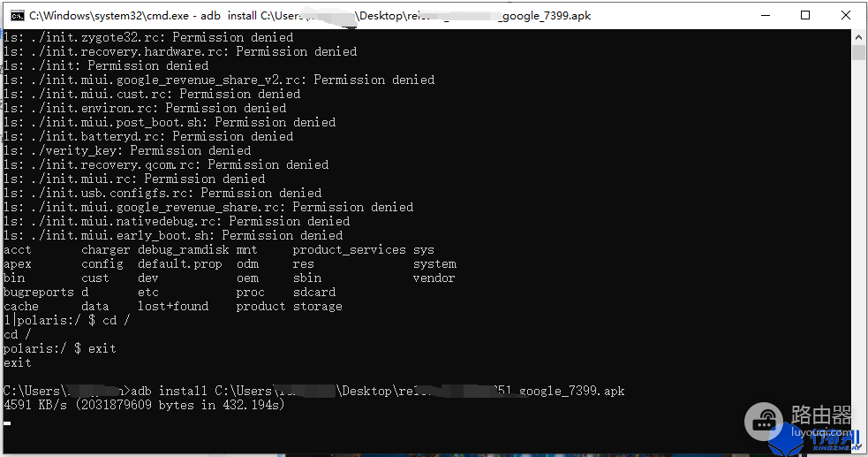Close the command prompt window
This screenshot has width=868, height=457.
pos(846,15)
